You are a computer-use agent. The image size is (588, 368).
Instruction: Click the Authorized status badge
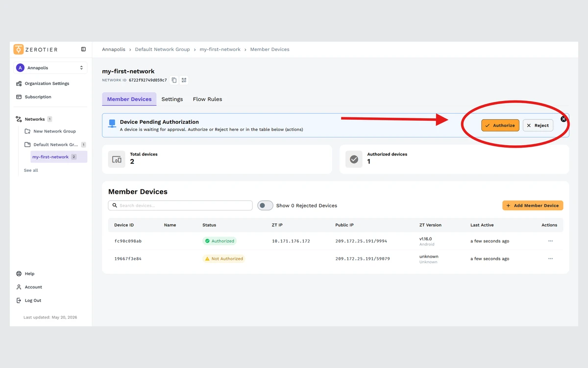pyautogui.click(x=220, y=241)
